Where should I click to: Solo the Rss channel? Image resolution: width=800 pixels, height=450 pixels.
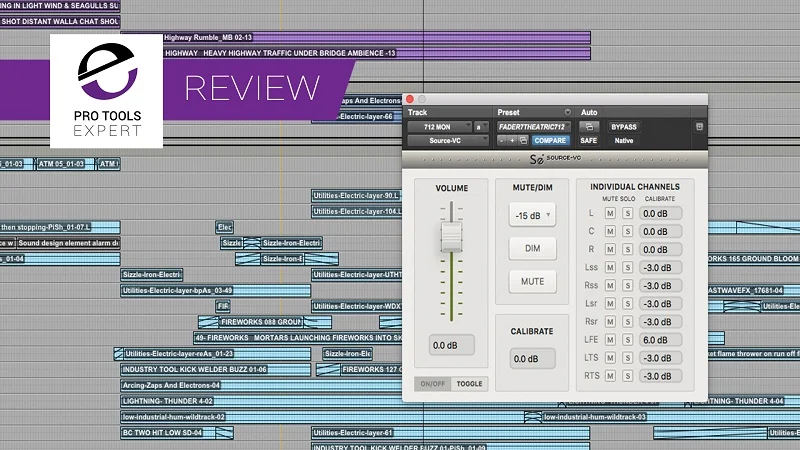point(628,286)
